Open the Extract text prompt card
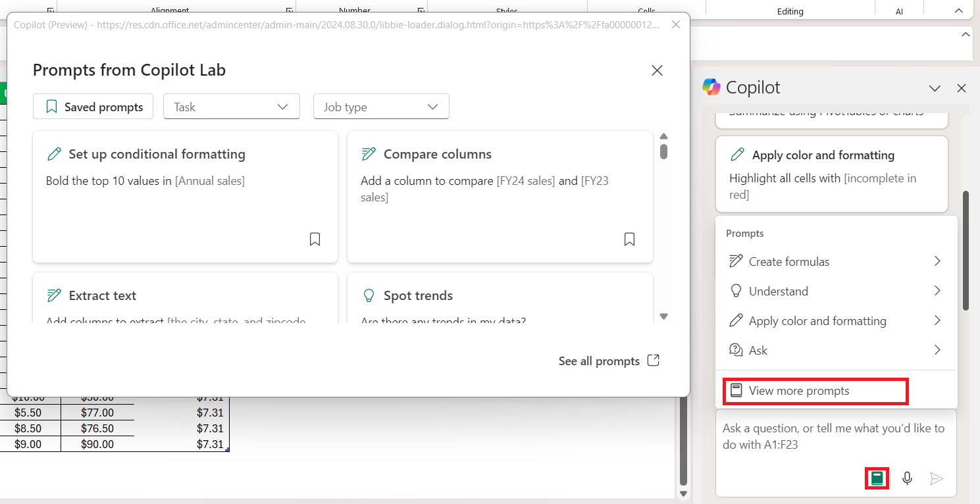Screen dimensions: 980x504 point(185,297)
